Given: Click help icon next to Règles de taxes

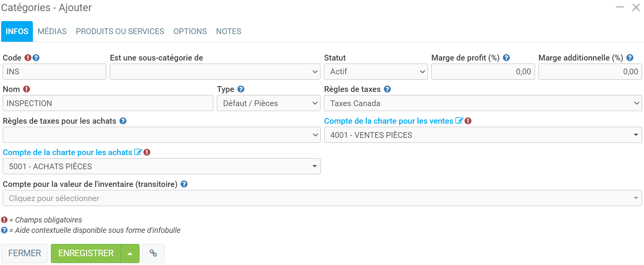Looking at the screenshot, I should (387, 89).
